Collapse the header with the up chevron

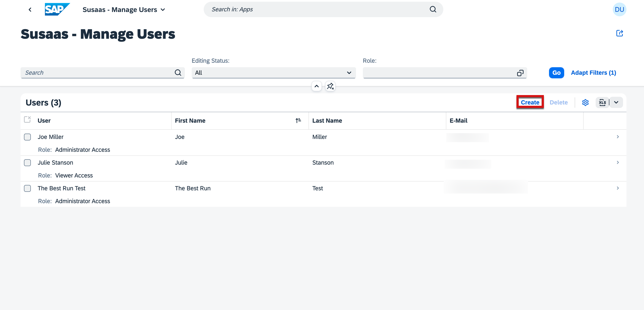316,86
